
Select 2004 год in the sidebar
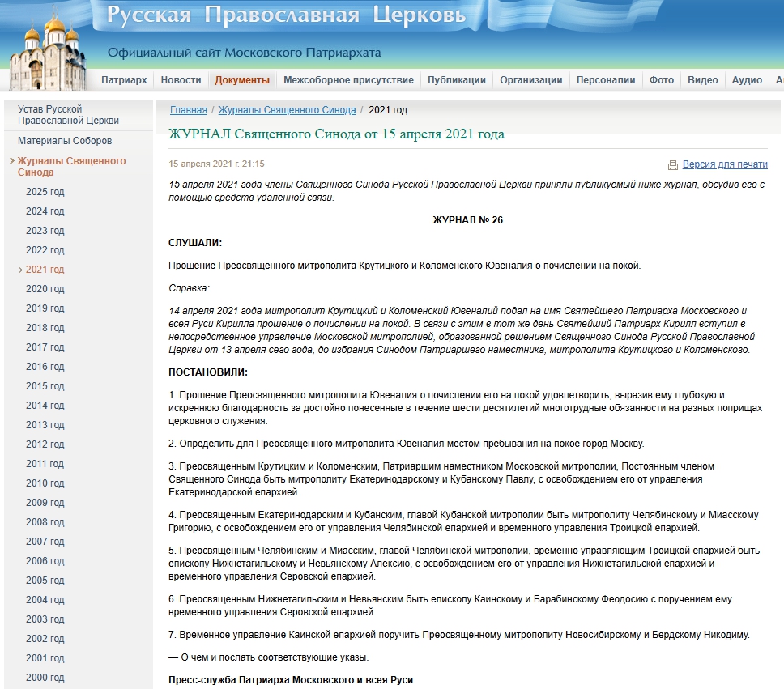click(45, 599)
